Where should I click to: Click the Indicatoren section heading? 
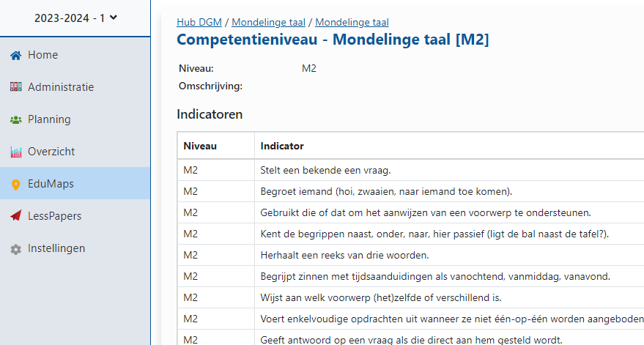coord(210,114)
